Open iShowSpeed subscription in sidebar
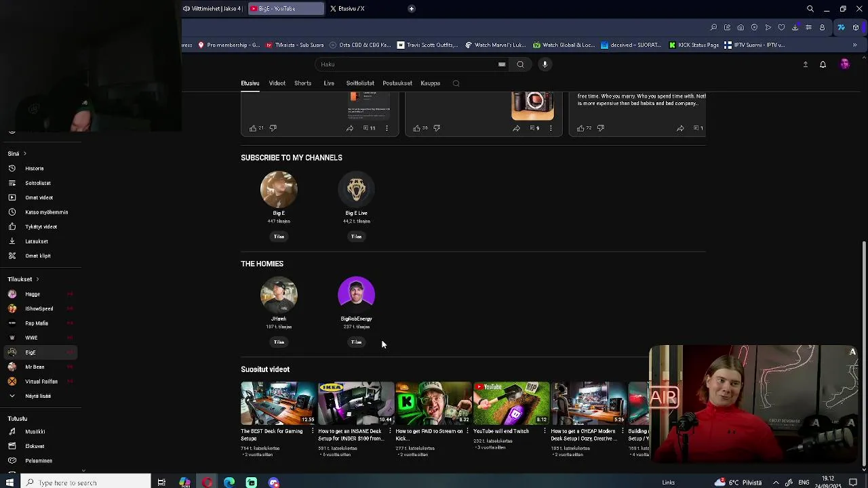Image resolution: width=868 pixels, height=488 pixels. pos(38,309)
